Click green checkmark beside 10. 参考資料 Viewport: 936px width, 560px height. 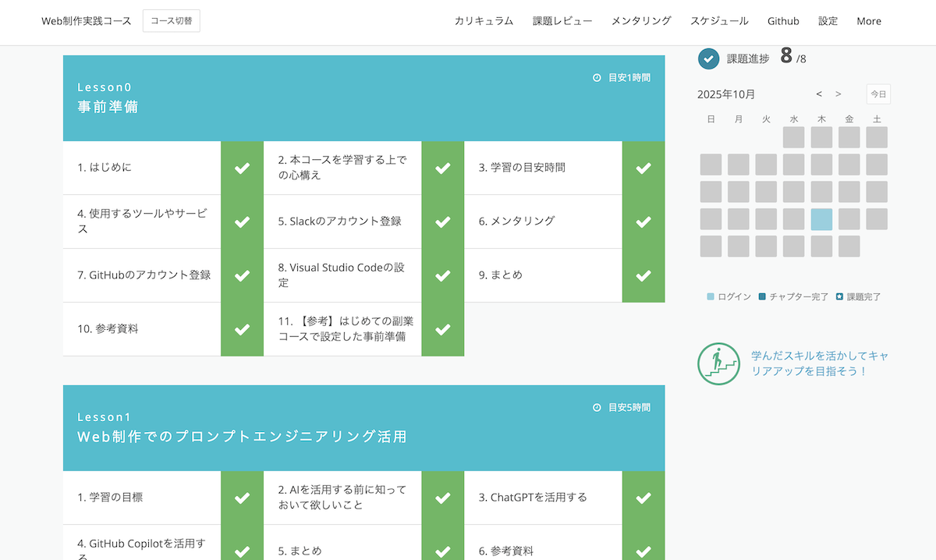pos(243,329)
